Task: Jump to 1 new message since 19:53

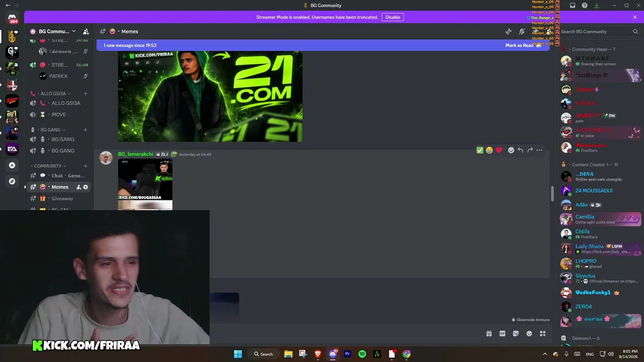Action: (130, 45)
